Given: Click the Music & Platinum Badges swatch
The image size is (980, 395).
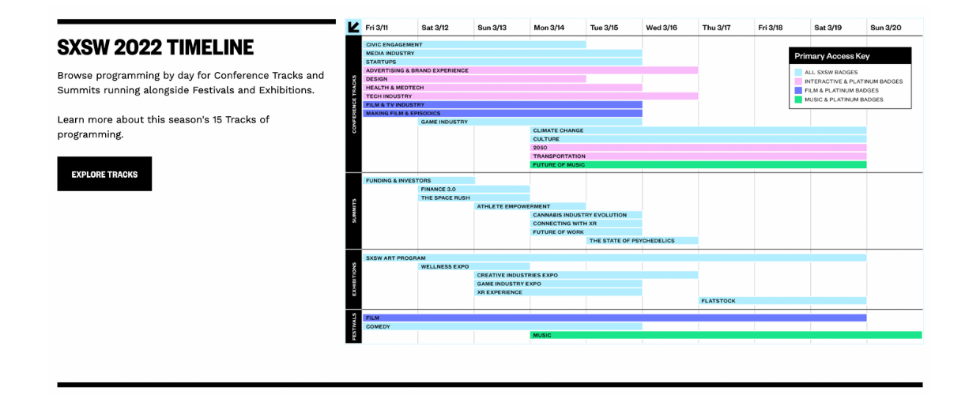Looking at the screenshot, I should (798, 100).
